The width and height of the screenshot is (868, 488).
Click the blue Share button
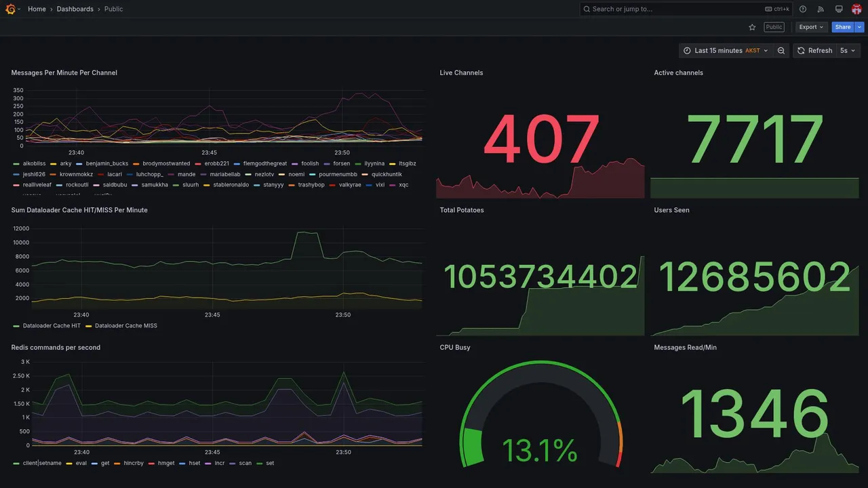tap(843, 27)
